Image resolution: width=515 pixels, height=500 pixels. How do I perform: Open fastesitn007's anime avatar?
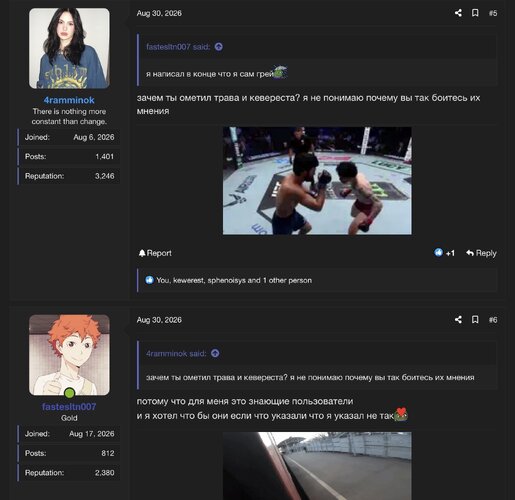[x=69, y=355]
